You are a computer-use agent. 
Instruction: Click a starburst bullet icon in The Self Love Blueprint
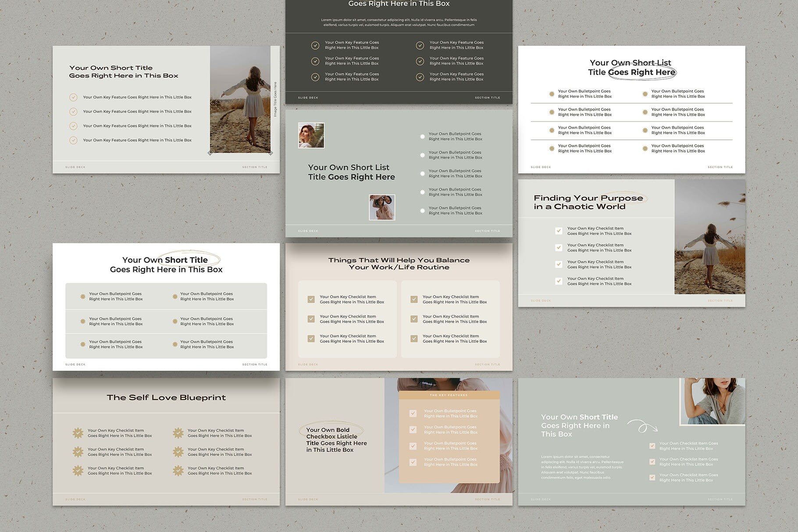pyautogui.click(x=78, y=432)
